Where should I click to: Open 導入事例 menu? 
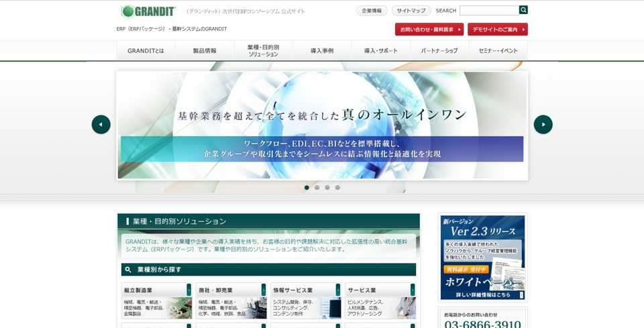coord(322,51)
